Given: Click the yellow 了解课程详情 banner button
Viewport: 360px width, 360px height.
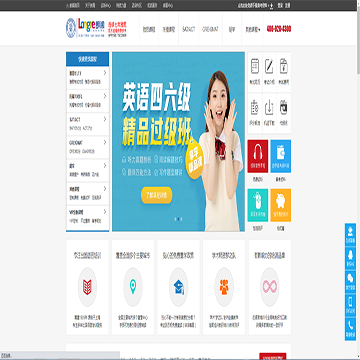Looking at the screenshot, I should [157, 195].
